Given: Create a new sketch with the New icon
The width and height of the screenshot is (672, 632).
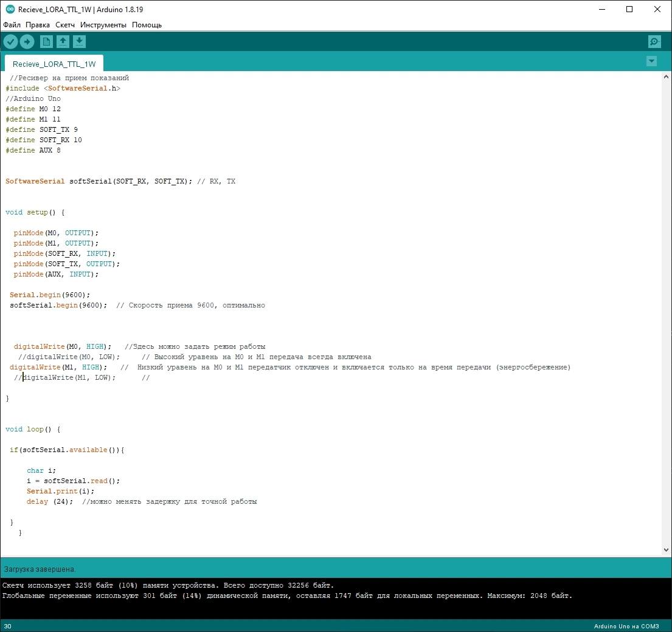Looking at the screenshot, I should pyautogui.click(x=46, y=41).
